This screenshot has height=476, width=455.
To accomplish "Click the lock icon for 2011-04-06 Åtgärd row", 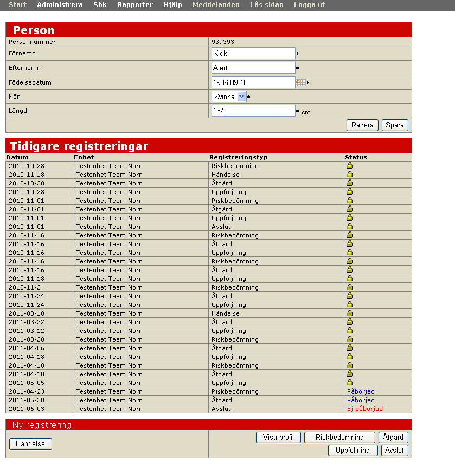I will 350,348.
